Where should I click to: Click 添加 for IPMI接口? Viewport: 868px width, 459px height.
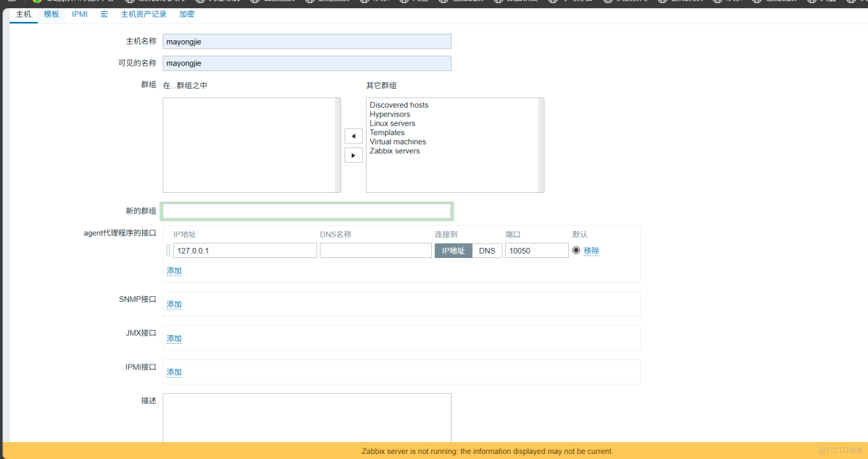tap(174, 372)
